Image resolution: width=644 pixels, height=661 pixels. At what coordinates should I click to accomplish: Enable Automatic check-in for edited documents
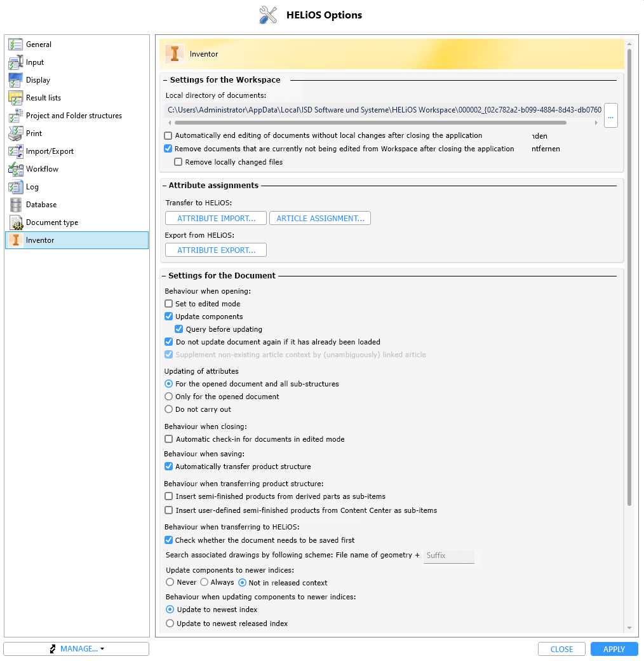click(168, 439)
